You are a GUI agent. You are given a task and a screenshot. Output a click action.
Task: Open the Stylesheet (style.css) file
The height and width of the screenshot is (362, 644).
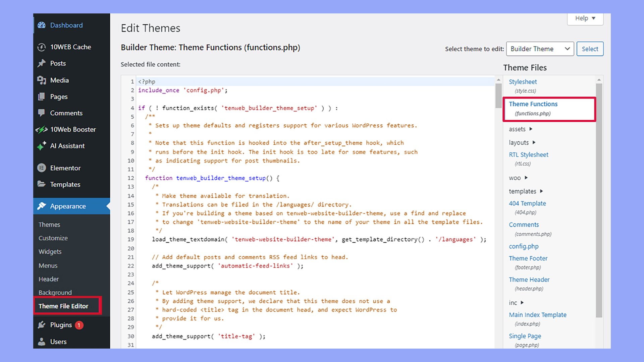coord(523,81)
